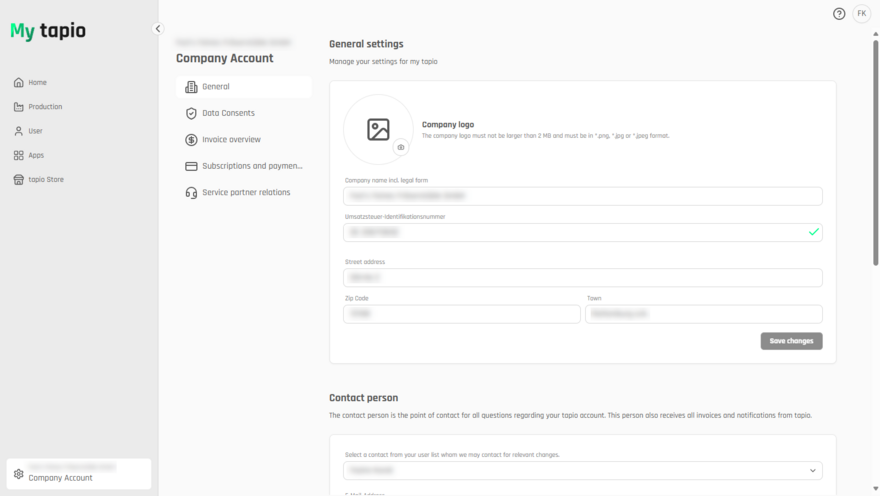The width and height of the screenshot is (880, 496).
Task: Select the General settings tab
Action: (x=244, y=87)
